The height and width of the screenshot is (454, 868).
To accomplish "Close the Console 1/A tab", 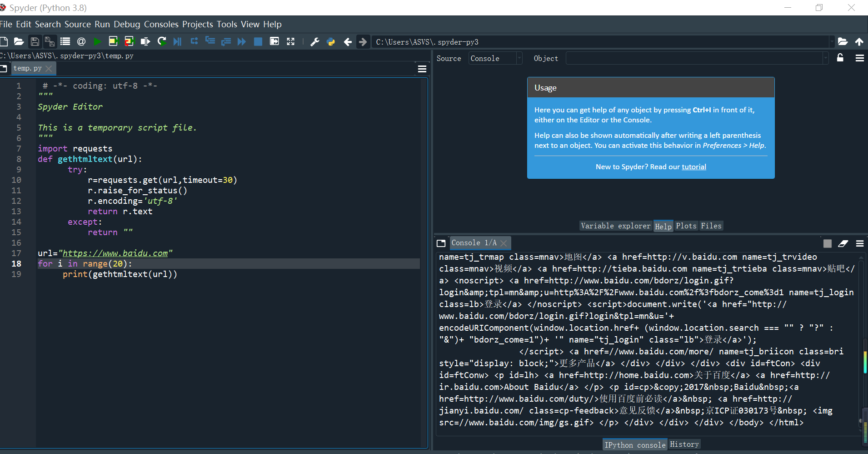I will pos(504,243).
